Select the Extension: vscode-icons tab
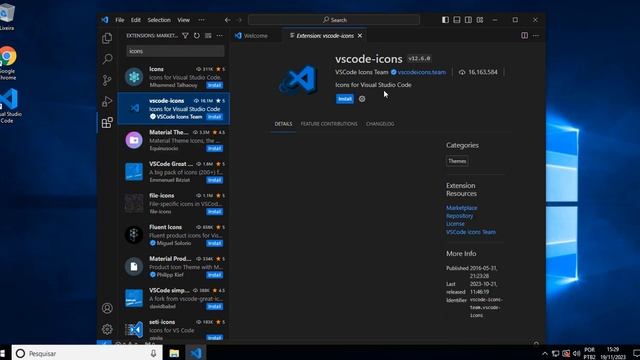640x360 pixels. [x=324, y=36]
